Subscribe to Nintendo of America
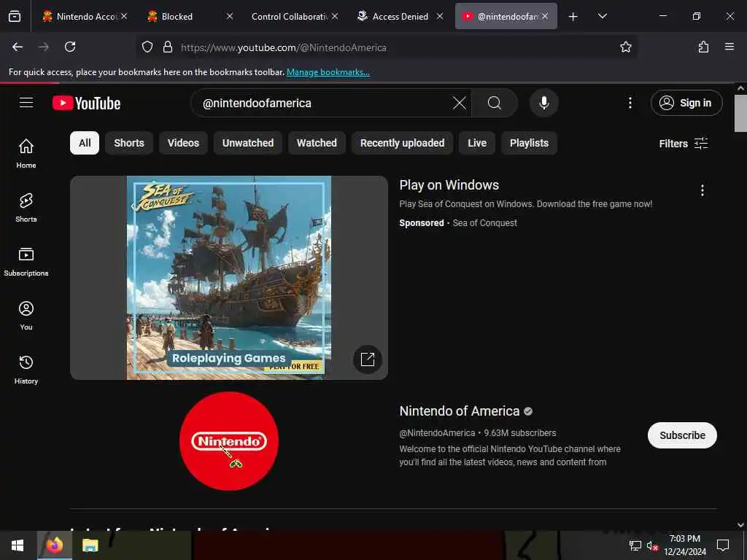This screenshot has height=560, width=747. click(682, 435)
